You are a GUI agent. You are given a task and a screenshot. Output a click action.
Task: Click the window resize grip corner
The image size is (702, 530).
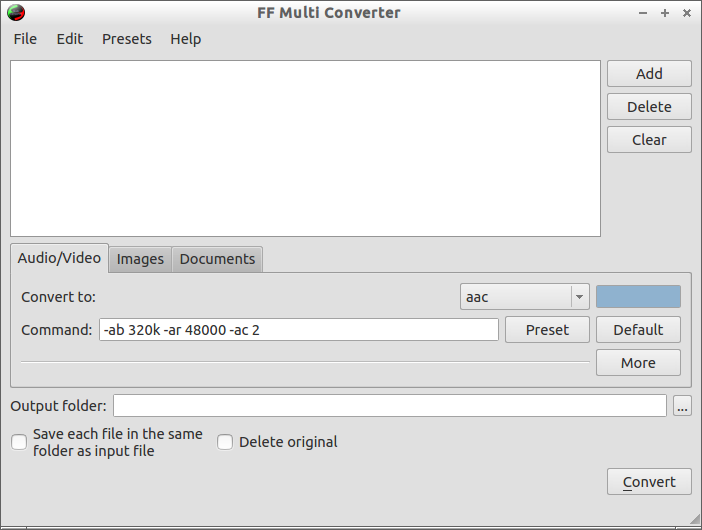695,520
